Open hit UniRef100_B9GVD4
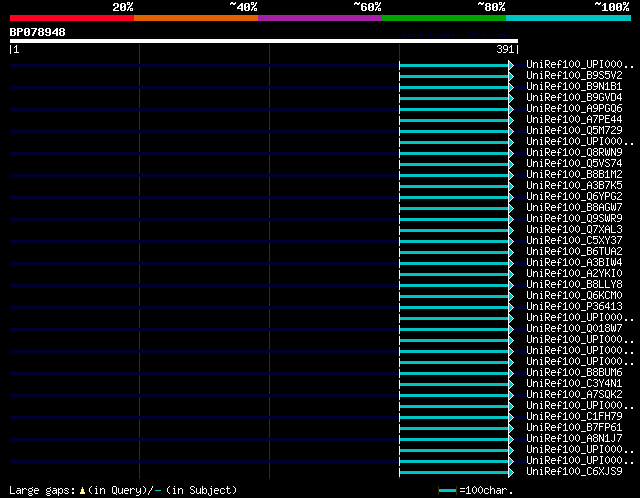 [574, 98]
